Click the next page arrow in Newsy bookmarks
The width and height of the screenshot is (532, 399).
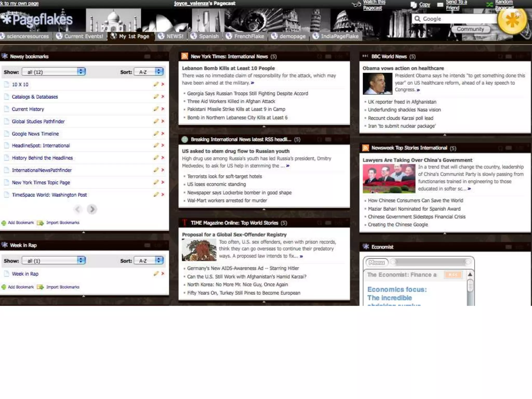[x=92, y=209]
